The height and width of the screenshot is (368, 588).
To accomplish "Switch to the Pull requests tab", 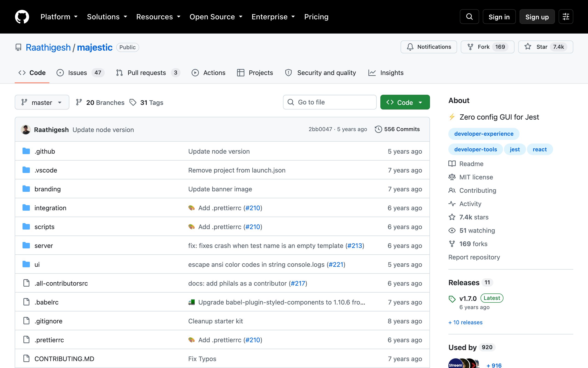I will point(148,73).
